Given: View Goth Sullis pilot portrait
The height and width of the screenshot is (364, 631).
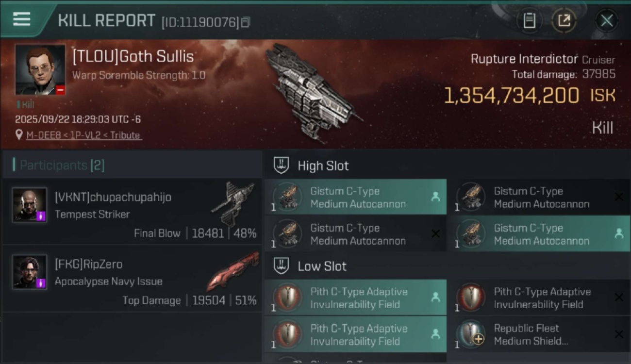Looking at the screenshot, I should click(x=40, y=69).
